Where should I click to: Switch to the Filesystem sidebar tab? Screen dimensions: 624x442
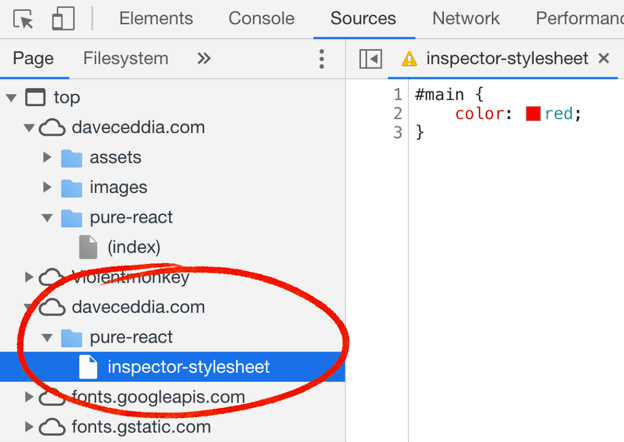click(x=125, y=58)
